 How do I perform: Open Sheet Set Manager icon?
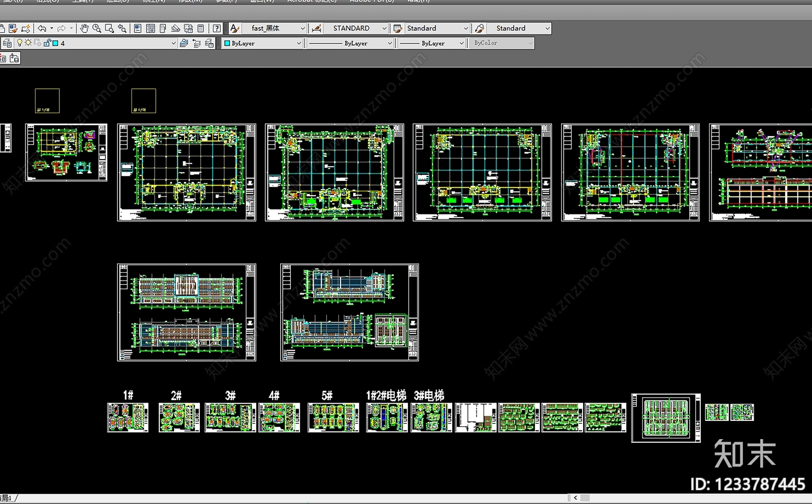[176, 28]
